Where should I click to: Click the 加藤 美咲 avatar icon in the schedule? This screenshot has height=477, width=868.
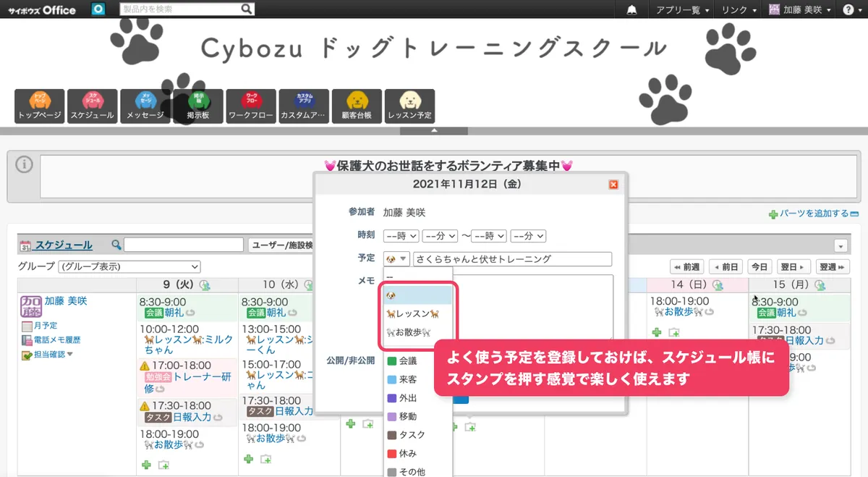[30, 306]
